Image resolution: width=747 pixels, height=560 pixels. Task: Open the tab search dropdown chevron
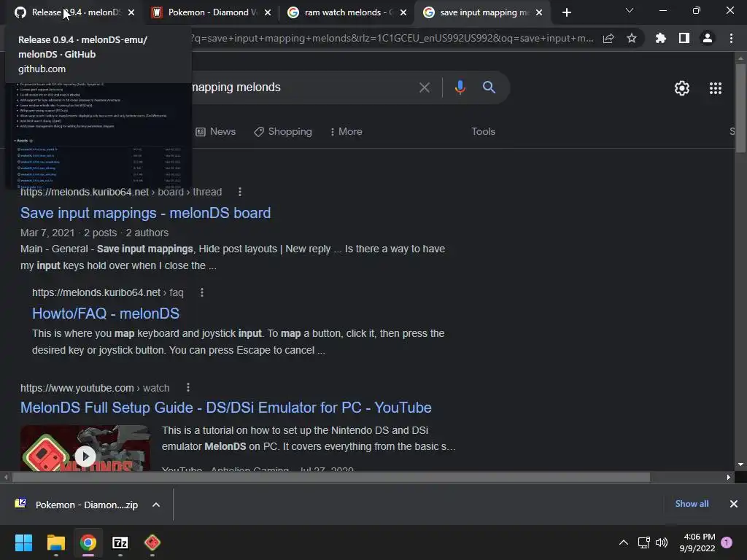pyautogui.click(x=630, y=10)
